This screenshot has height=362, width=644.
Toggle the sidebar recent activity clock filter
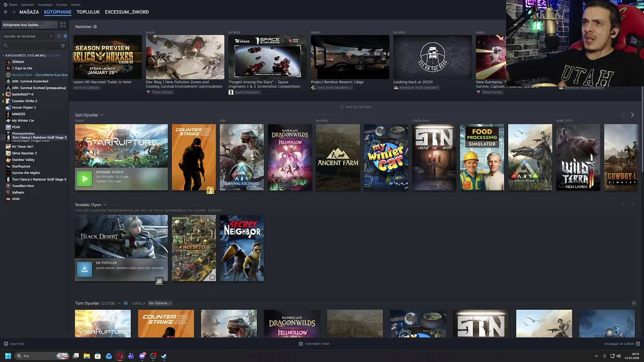[59, 36]
